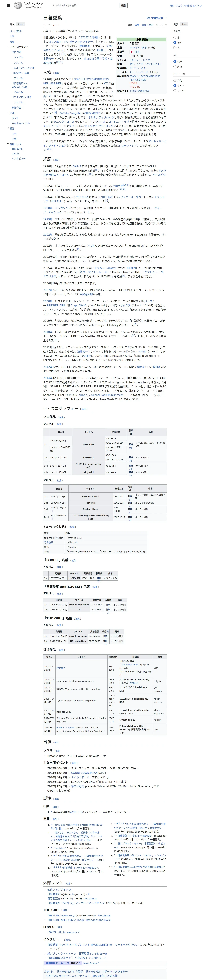Select 標準 text size radio button
This screenshot has width=210, height=980.
[175, 43]
